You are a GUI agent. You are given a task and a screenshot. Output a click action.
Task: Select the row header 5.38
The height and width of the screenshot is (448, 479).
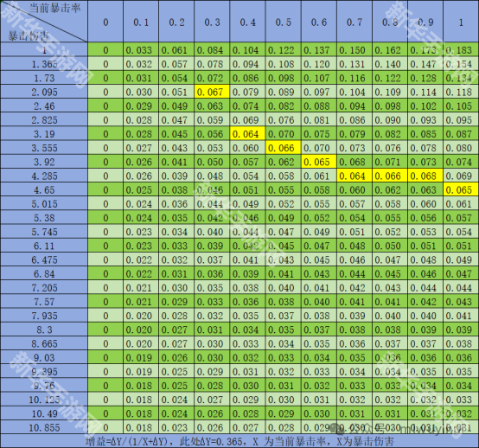44,218
